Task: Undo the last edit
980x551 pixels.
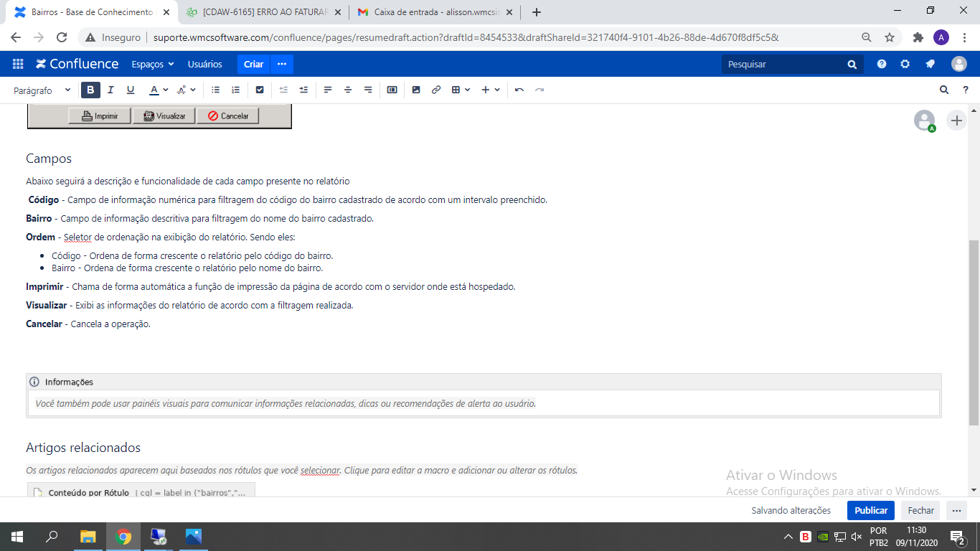Action: tap(519, 90)
